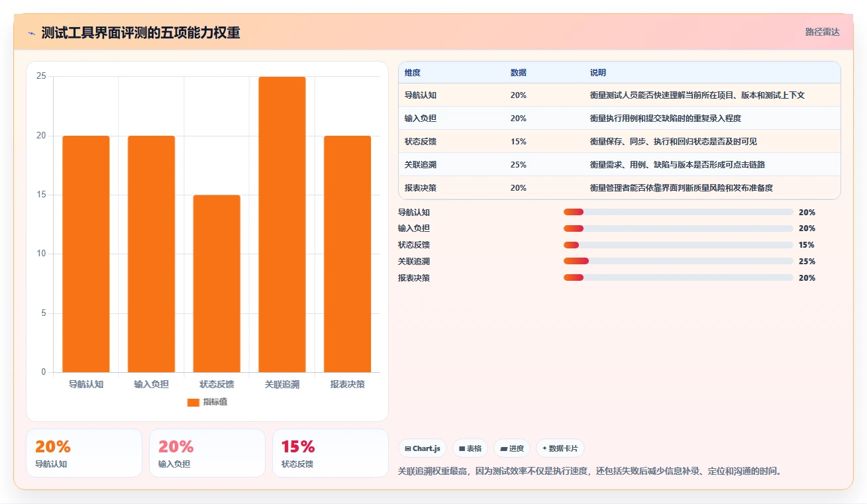The width and height of the screenshot is (867, 504).
Task: Click the 输入负担 progress bar
Action: pos(678,228)
